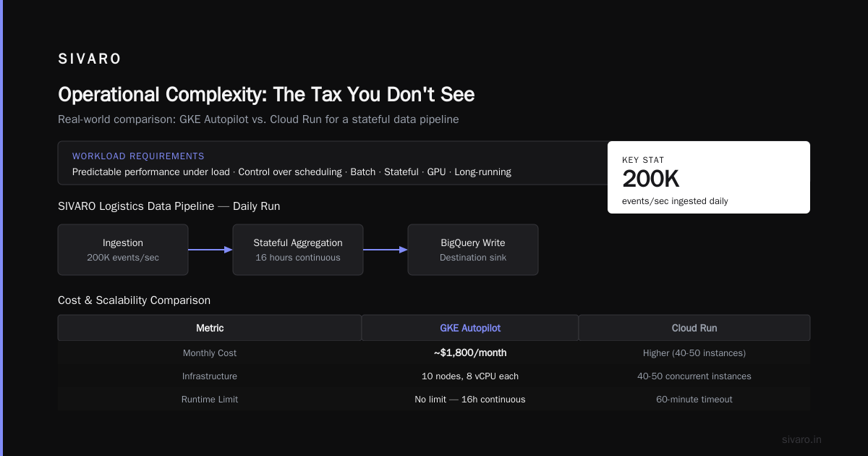Click the large '200K' key stat number
Screen dimensions: 868x456
coord(651,180)
